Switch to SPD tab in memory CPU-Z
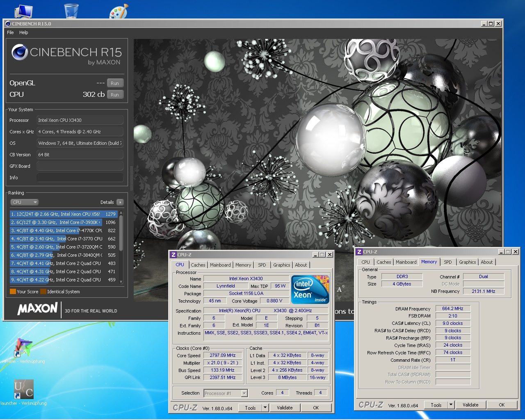 [448, 262]
